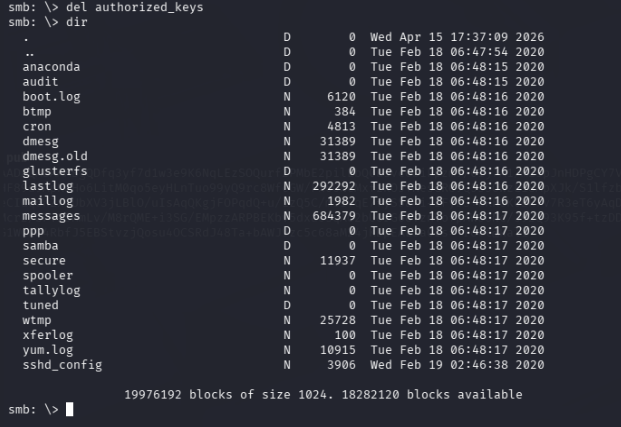This screenshot has width=621, height=427.
Task: Click the audit directory name
Action: pyautogui.click(x=41, y=82)
